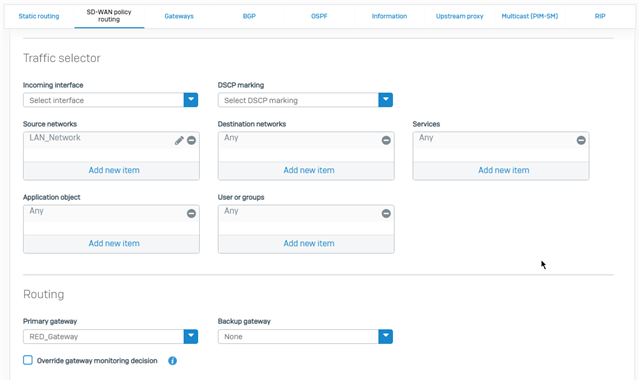Select the Multicast (PIM-SM) tab
The image size is (640, 381).
pyautogui.click(x=529, y=16)
